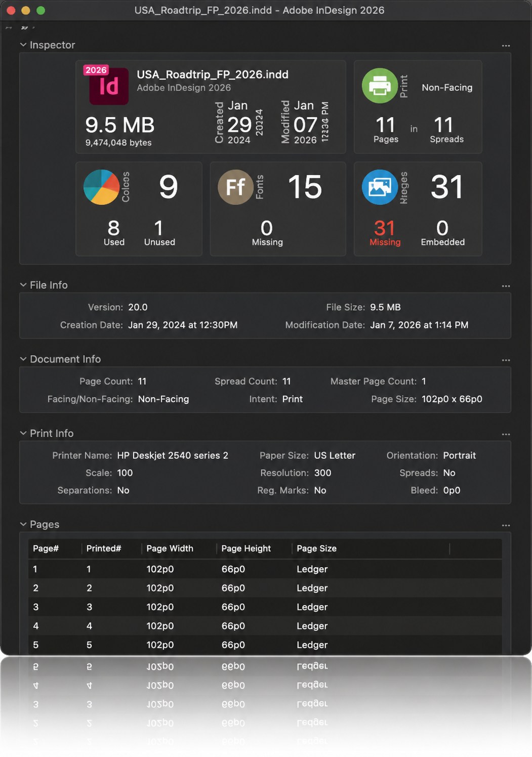Click the Version value 20.0
This screenshot has height=757, width=532.
coord(138,307)
